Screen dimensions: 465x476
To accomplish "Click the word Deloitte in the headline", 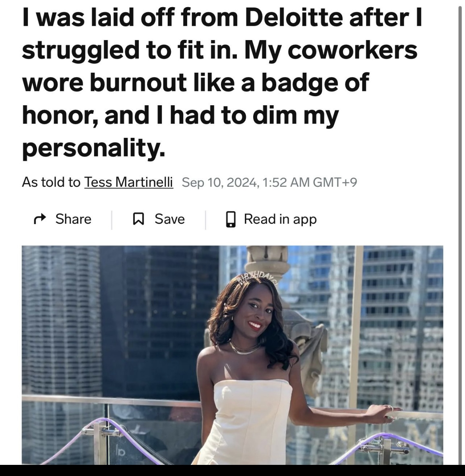I will pos(294,17).
